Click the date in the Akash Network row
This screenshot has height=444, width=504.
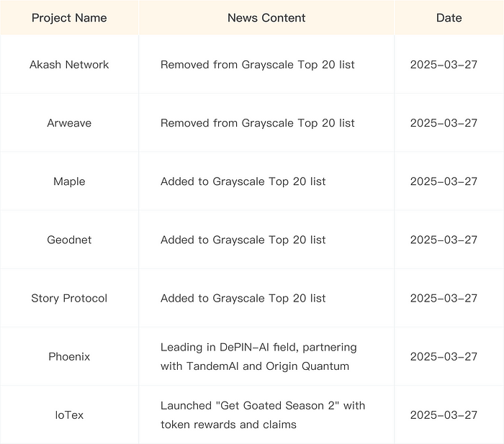444,65
